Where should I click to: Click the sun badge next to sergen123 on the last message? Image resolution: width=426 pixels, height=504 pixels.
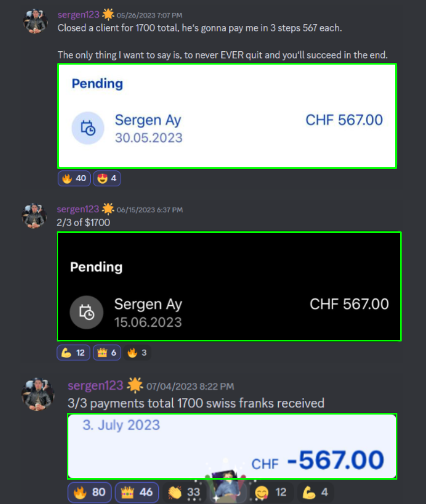point(135,385)
